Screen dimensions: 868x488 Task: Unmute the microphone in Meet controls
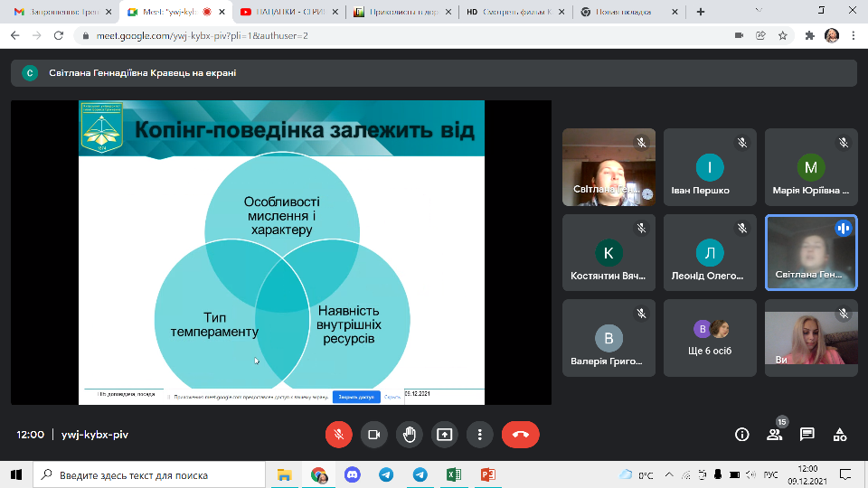pyautogui.click(x=338, y=434)
